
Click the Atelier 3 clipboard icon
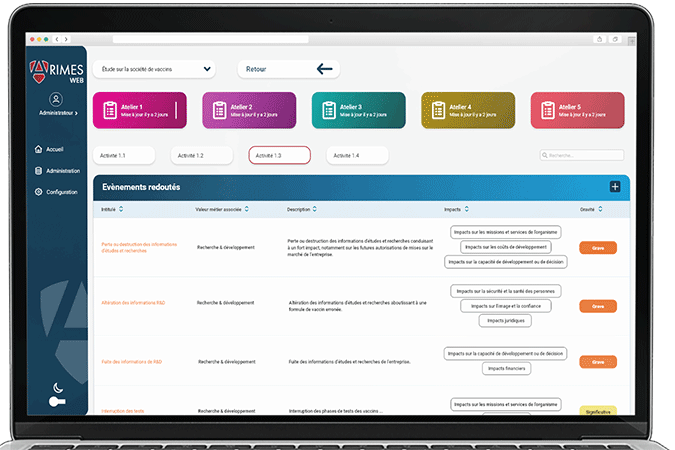coord(329,110)
